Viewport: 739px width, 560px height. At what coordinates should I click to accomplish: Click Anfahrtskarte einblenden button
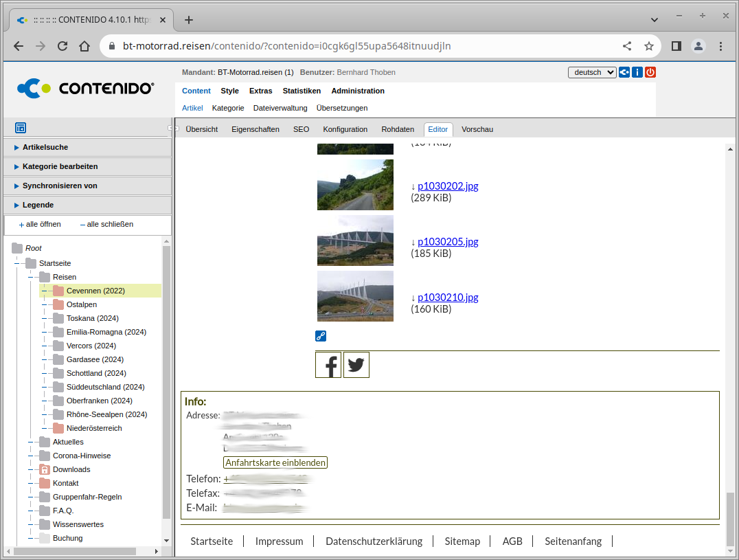point(275,462)
